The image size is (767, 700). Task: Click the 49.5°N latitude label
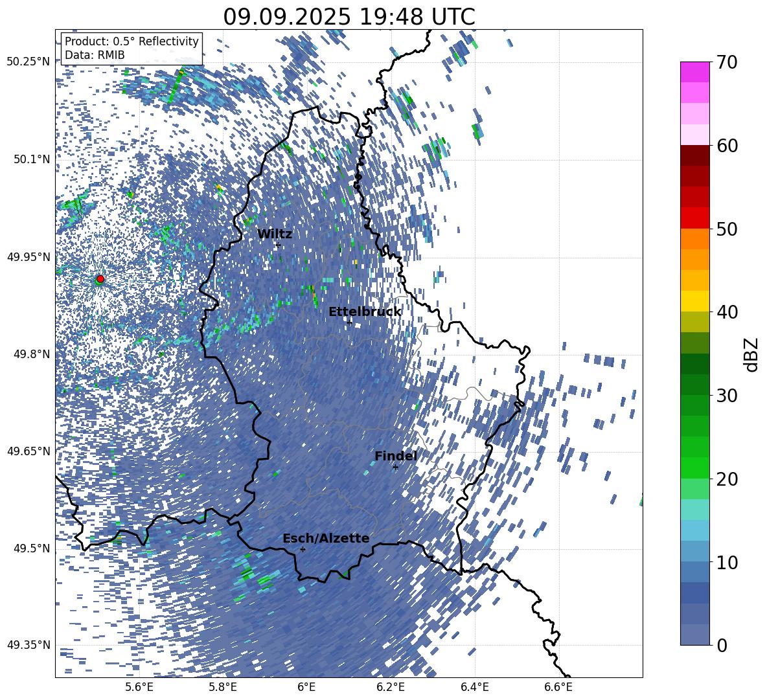coord(31,548)
